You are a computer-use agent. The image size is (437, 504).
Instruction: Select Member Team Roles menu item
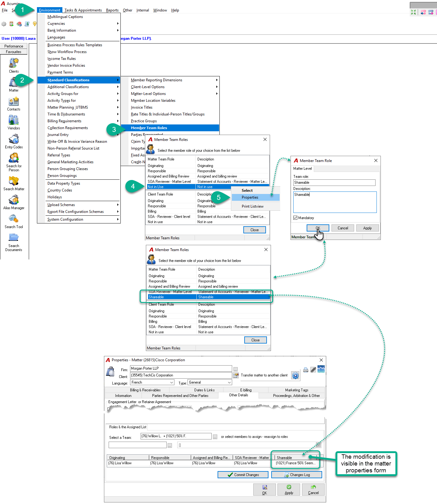[170, 128]
